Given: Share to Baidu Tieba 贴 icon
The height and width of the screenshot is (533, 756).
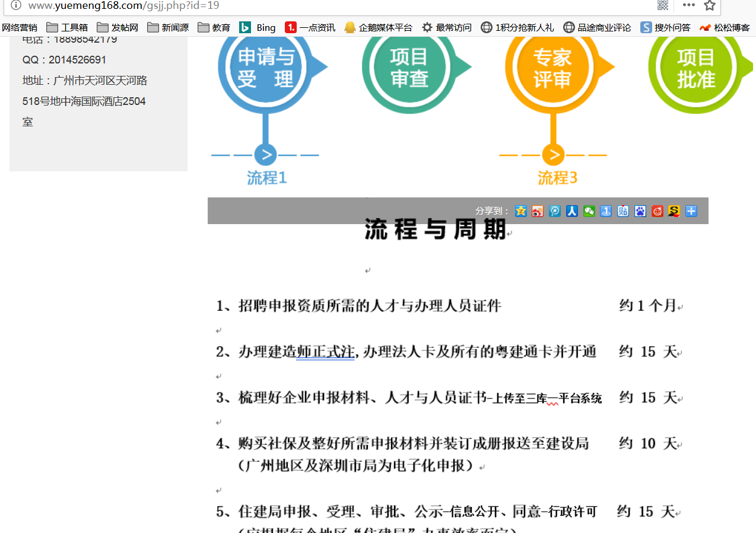Looking at the screenshot, I should 623,211.
